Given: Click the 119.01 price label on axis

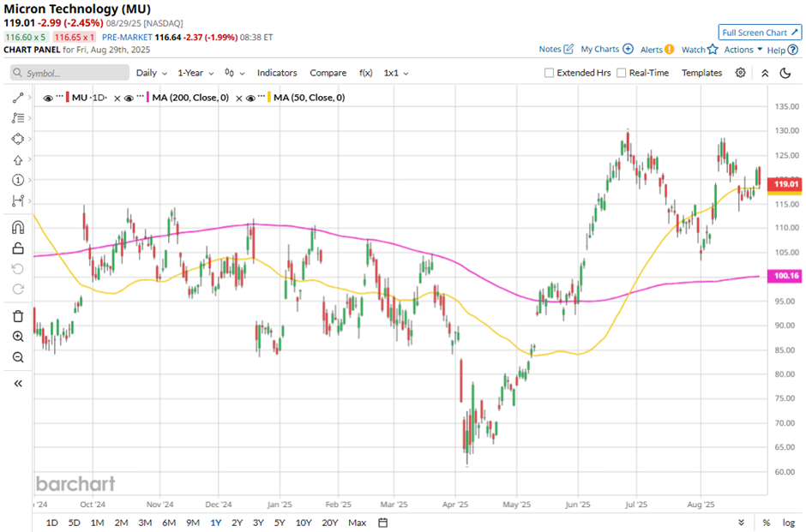Looking at the screenshot, I should (784, 184).
